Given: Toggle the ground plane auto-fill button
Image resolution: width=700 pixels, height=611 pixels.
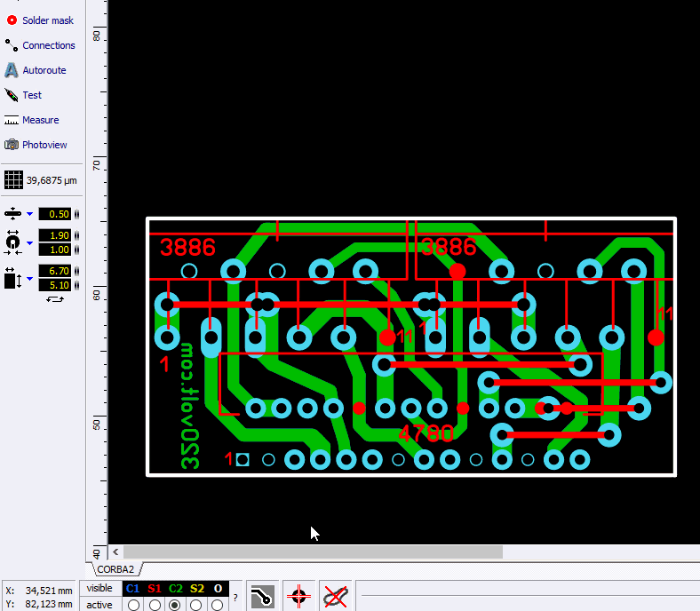Looking at the screenshot, I should point(263,596).
